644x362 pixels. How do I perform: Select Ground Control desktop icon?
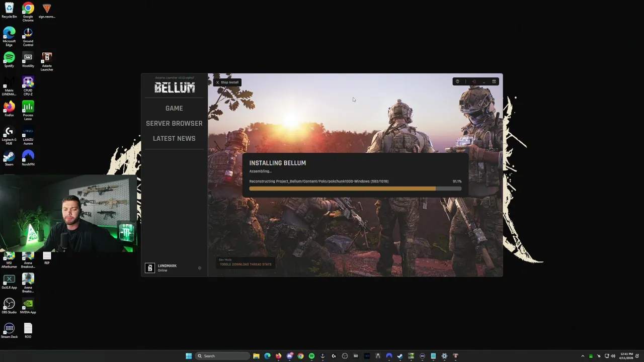coord(28,37)
